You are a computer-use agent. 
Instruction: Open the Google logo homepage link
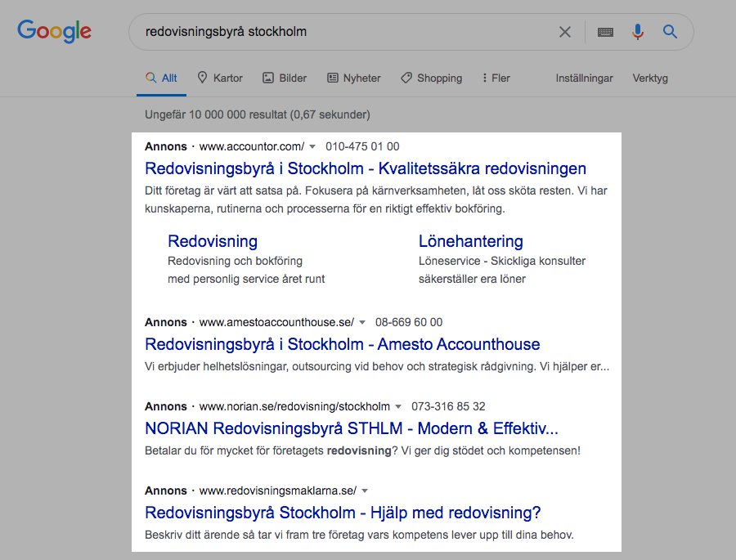(55, 31)
